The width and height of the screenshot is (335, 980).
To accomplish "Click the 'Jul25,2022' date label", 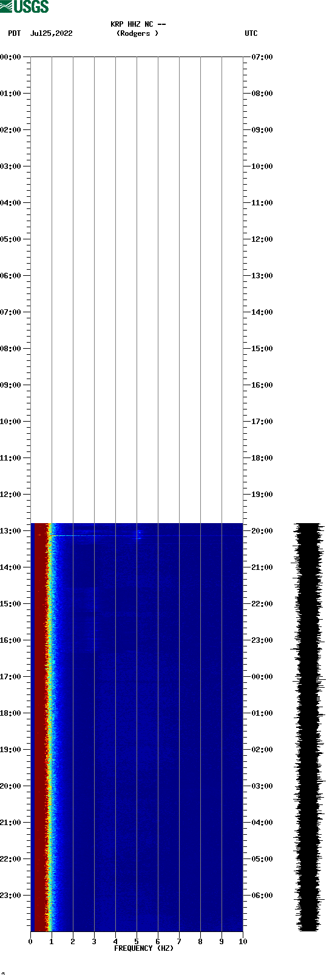I will pyautogui.click(x=52, y=33).
